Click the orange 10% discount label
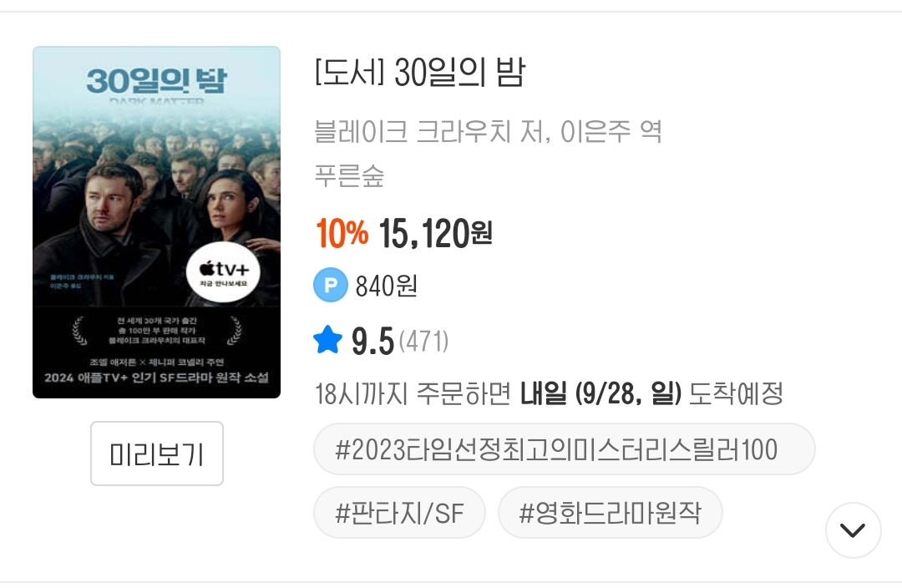 point(342,235)
